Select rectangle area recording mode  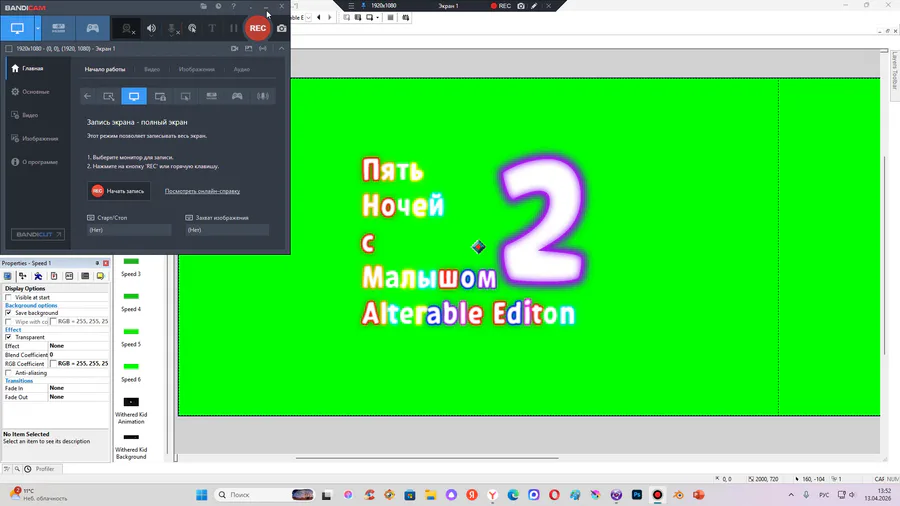(108, 96)
